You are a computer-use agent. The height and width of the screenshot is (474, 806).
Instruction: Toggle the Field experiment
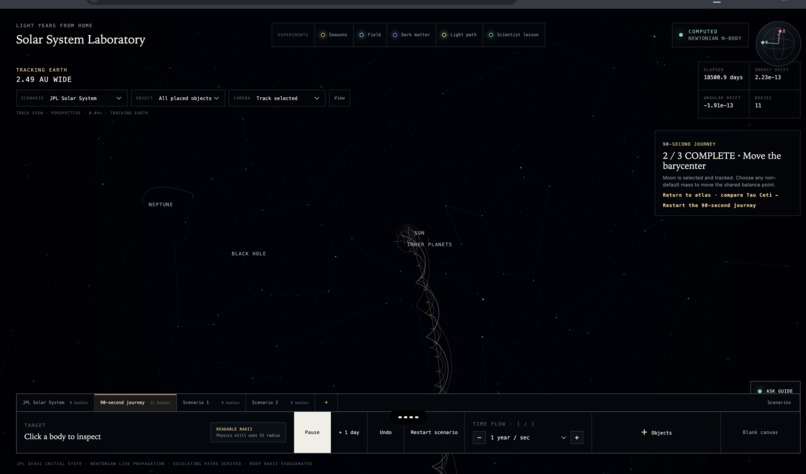pyautogui.click(x=370, y=35)
